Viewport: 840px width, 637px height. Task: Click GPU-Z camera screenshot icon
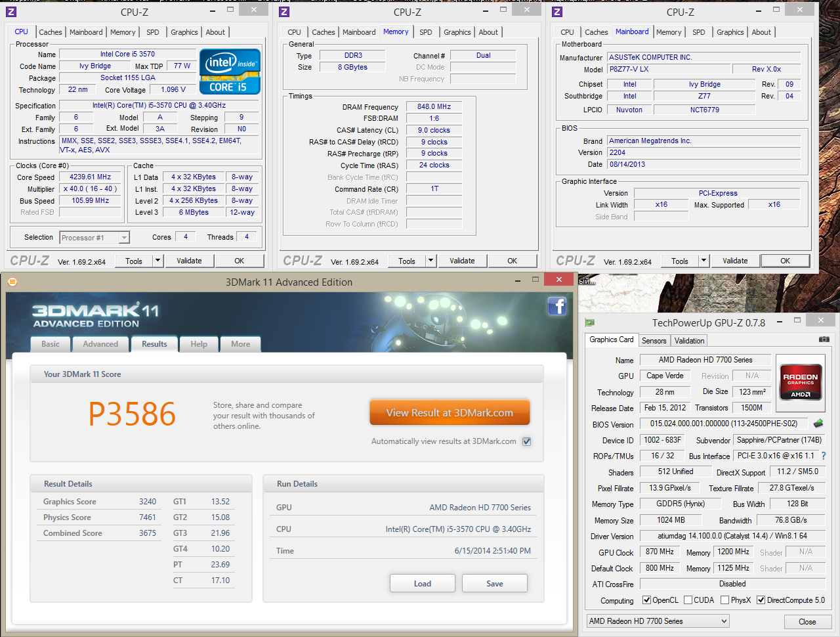pyautogui.click(x=824, y=340)
